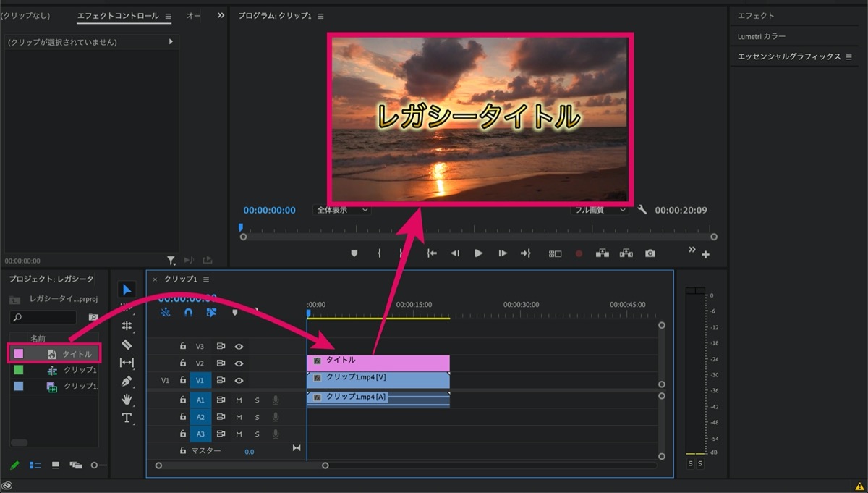
Task: Solo audio track A2
Action: (257, 417)
